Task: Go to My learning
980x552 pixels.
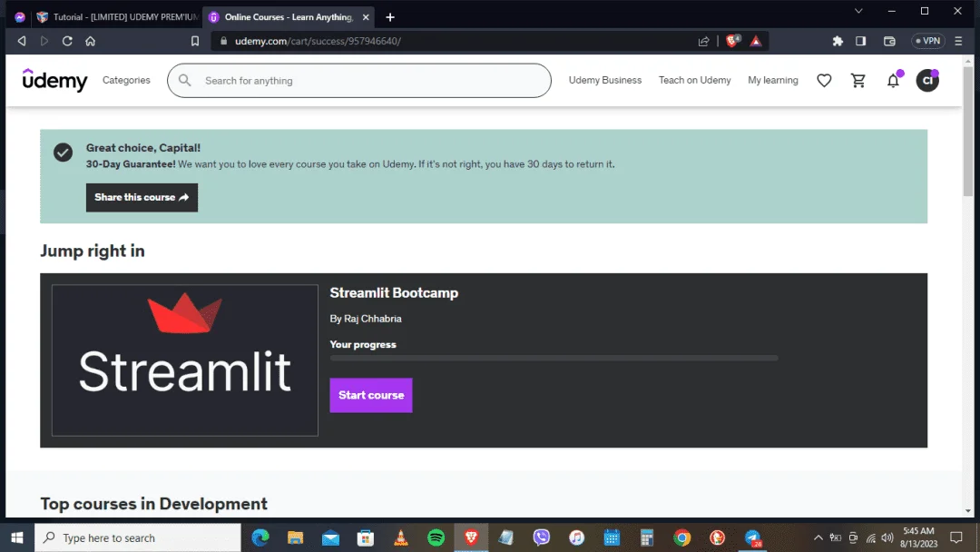Action: 772,81
